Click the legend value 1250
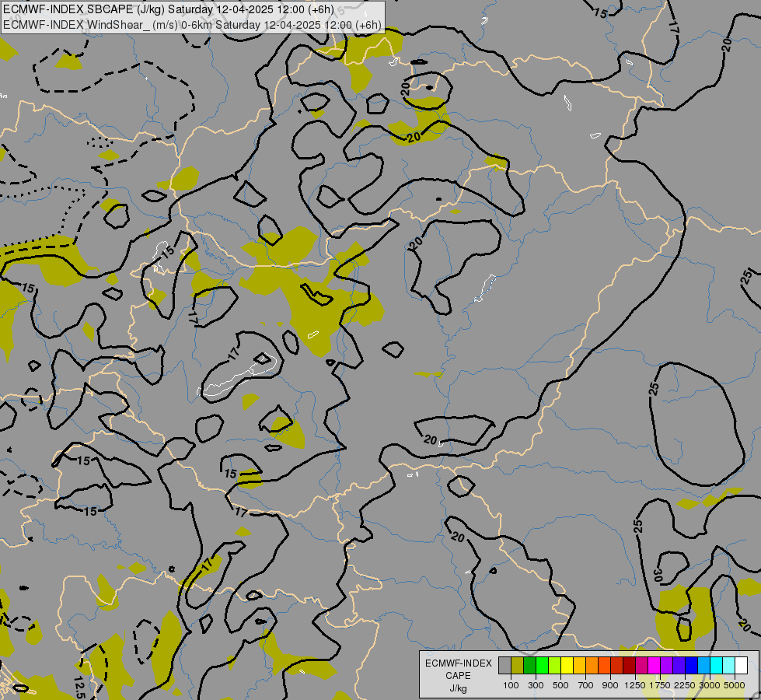 point(635,685)
